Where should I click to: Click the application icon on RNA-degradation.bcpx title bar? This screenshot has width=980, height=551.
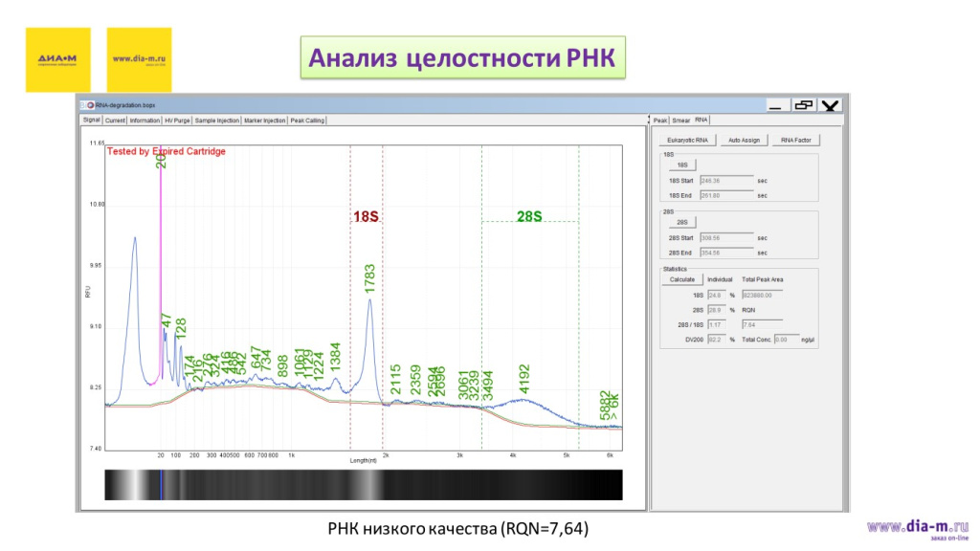[89, 104]
